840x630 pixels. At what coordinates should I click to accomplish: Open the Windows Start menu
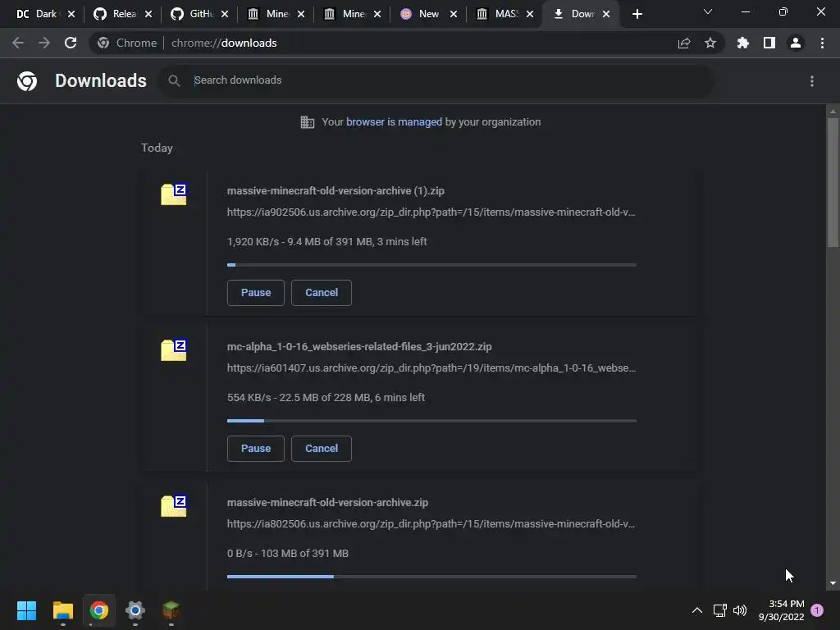tap(26, 610)
